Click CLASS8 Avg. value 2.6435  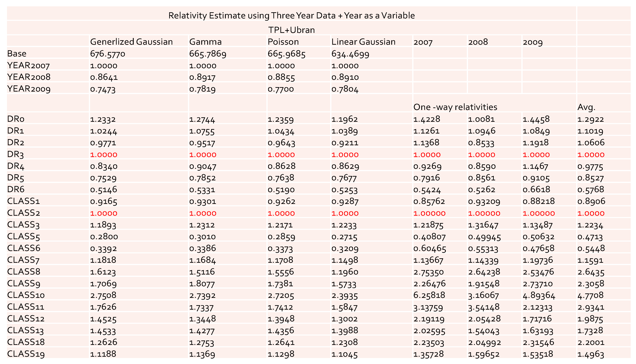click(591, 272)
